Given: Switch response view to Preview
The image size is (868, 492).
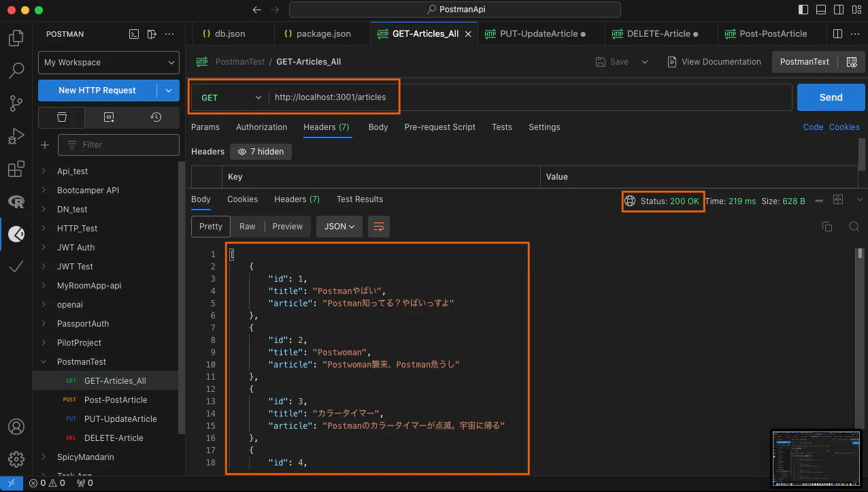Looking at the screenshot, I should 288,227.
